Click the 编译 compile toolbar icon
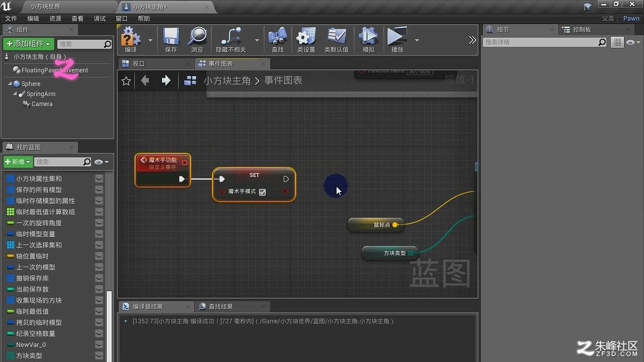Viewport: 644px width, 362px height. tap(131, 40)
